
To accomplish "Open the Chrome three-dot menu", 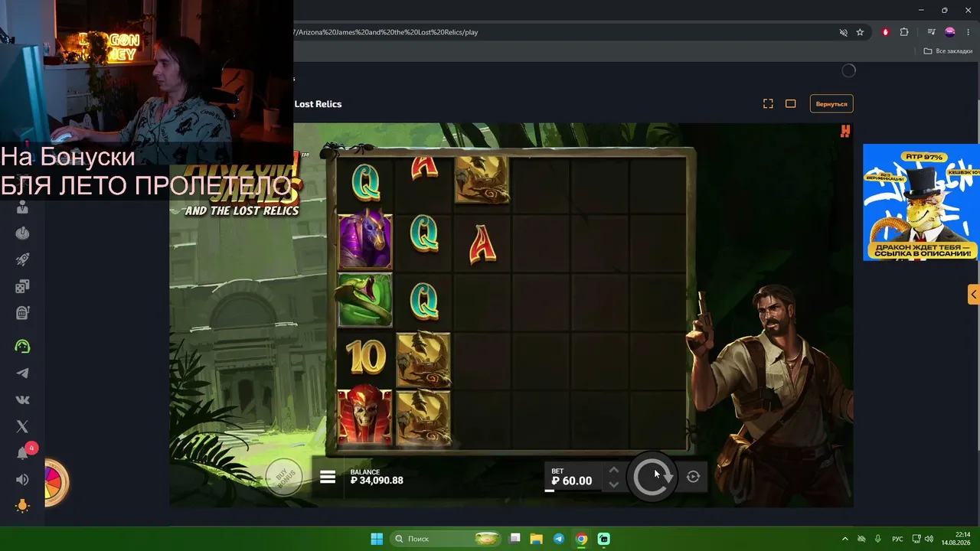I will click(969, 32).
